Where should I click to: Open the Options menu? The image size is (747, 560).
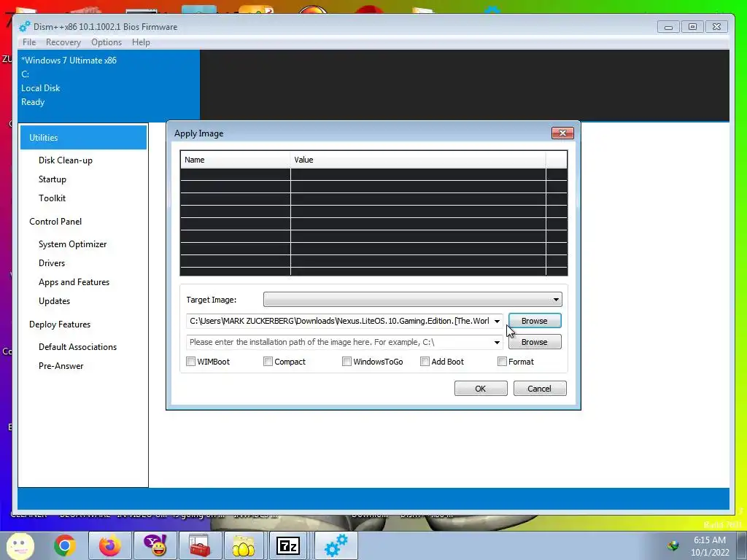coord(107,42)
